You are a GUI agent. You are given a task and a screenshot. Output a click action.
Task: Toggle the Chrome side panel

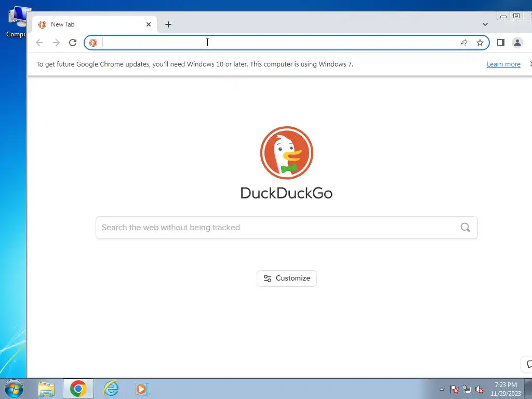(x=501, y=43)
